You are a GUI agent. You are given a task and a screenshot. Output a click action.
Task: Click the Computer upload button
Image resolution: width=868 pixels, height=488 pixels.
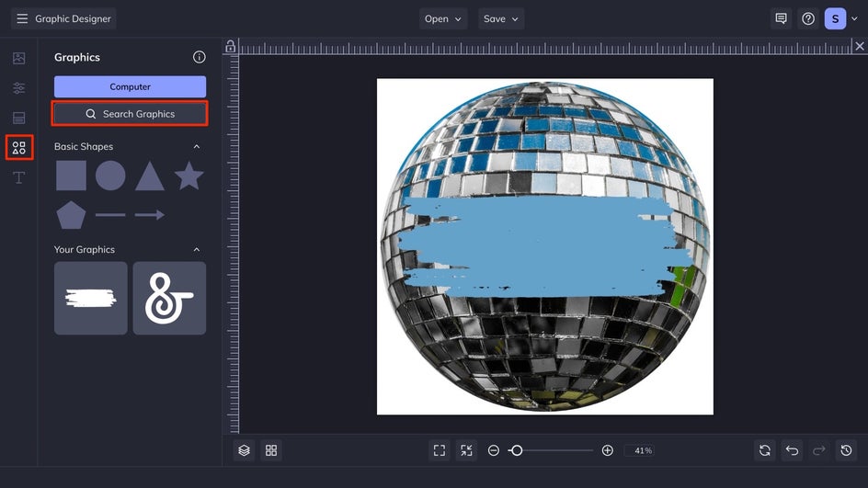click(130, 86)
